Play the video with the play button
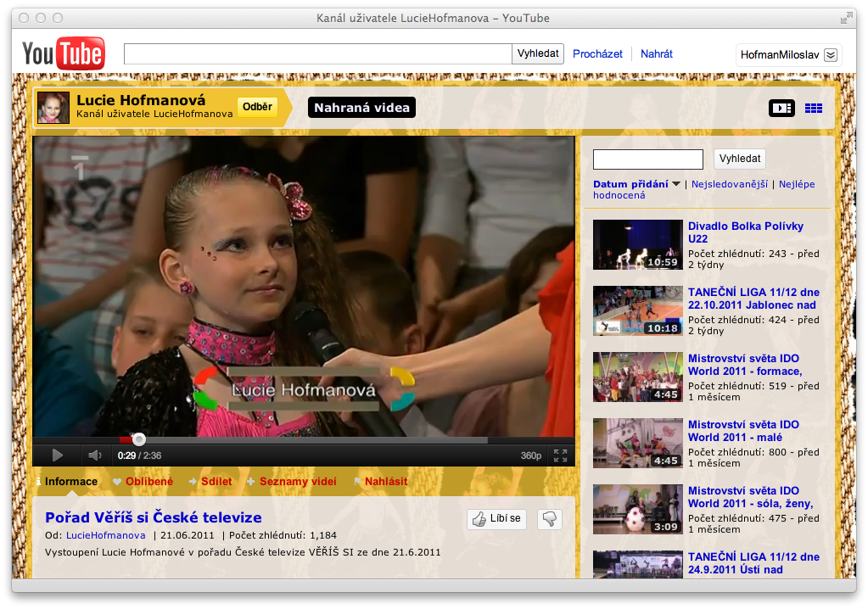868x609 pixels. (57, 455)
